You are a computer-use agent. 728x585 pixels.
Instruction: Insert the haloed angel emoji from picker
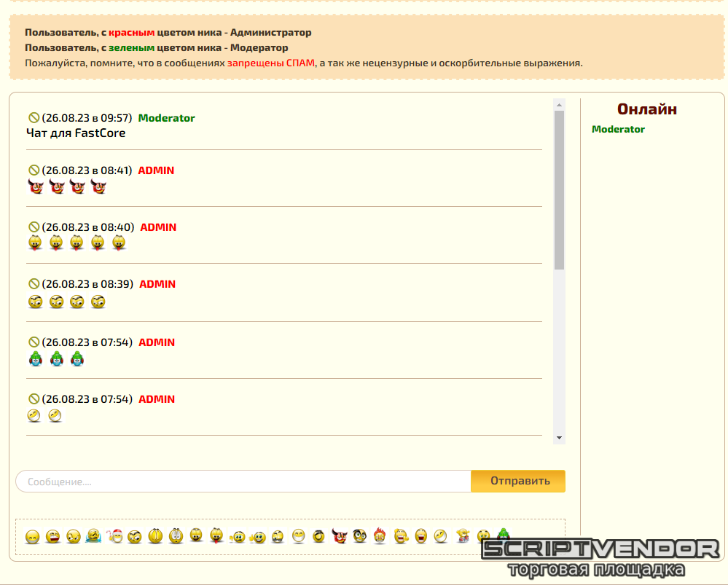click(x=318, y=537)
